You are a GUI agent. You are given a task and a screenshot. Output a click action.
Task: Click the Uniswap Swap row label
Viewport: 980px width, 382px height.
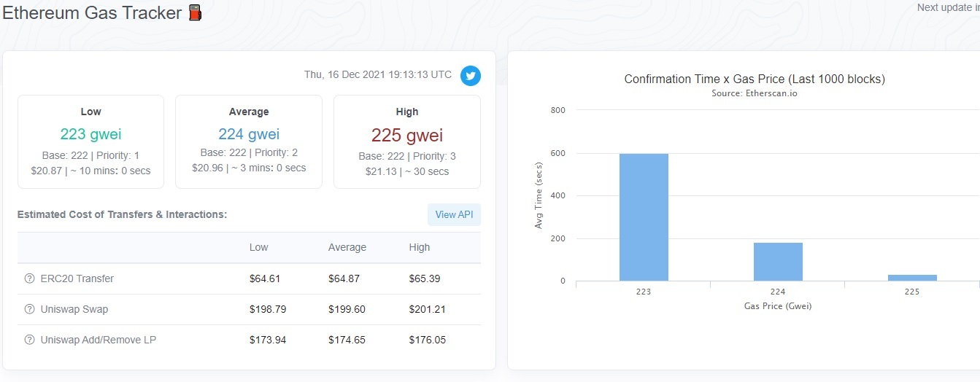click(74, 309)
